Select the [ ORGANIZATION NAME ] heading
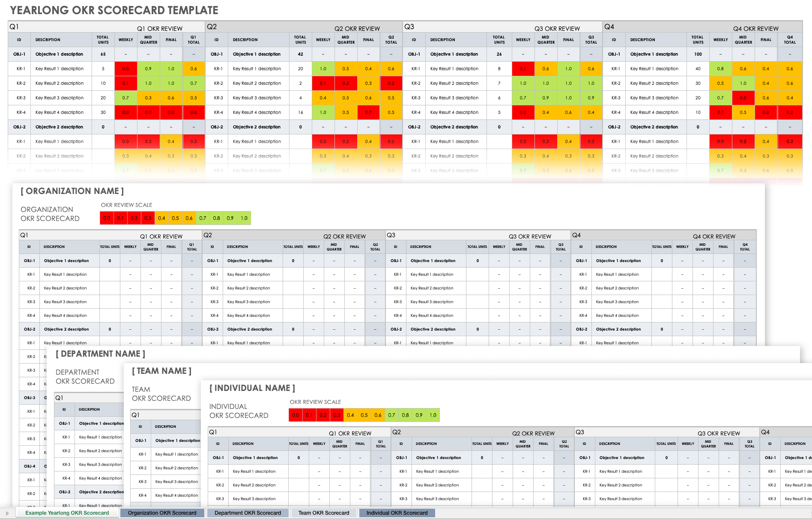 pyautogui.click(x=72, y=191)
